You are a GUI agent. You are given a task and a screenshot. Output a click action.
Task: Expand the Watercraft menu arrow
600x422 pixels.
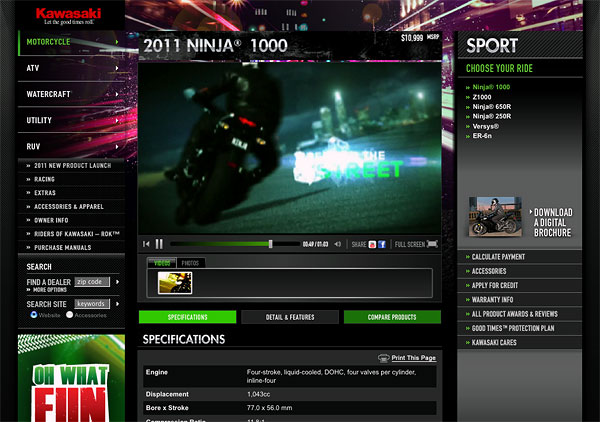coord(117,94)
